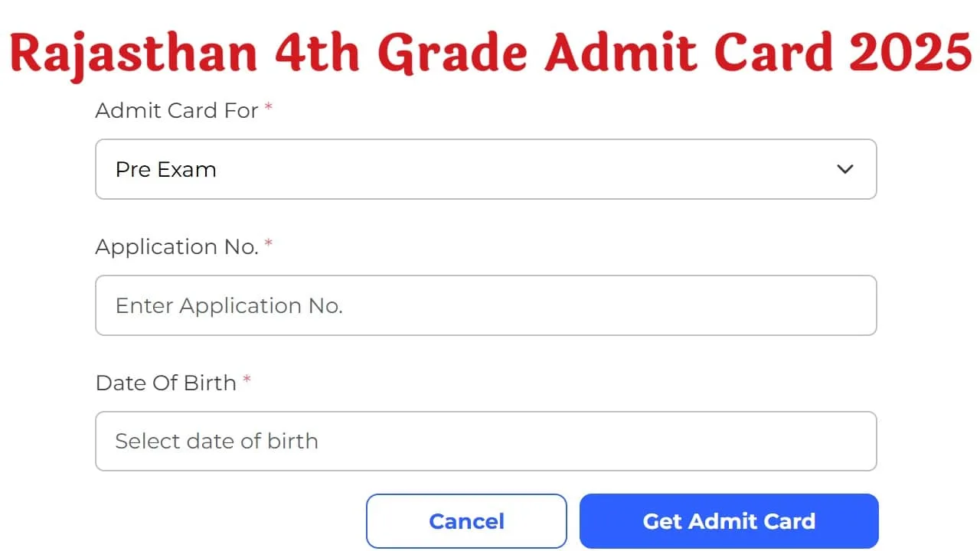Click the Admit Card For label

(x=175, y=111)
